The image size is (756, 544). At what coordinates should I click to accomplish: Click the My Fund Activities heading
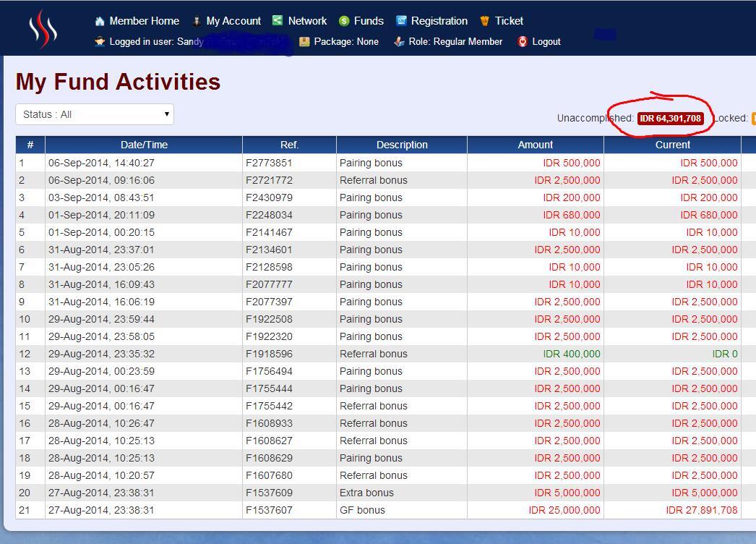click(118, 82)
